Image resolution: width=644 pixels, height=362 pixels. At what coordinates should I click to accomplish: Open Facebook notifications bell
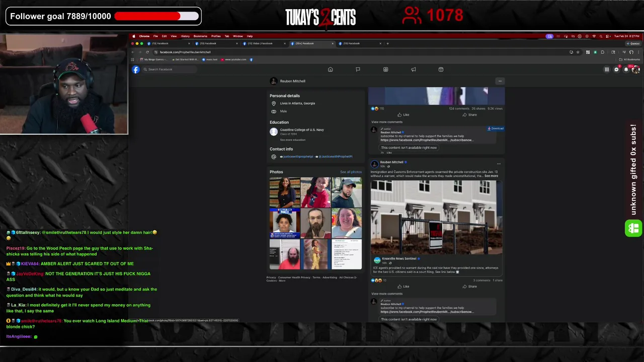pos(626,69)
